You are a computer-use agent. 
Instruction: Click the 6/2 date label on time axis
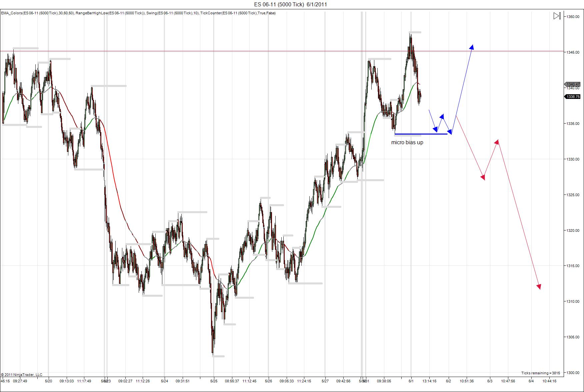coord(449,381)
